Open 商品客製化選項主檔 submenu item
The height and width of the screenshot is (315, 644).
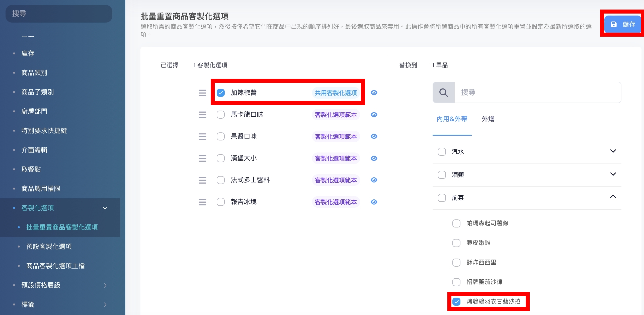click(x=55, y=266)
